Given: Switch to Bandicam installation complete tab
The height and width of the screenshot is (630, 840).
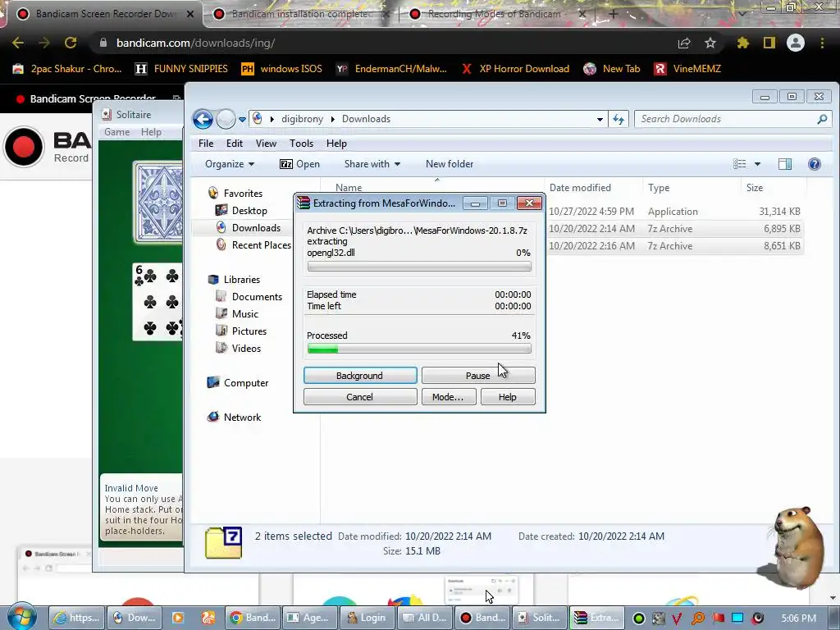Looking at the screenshot, I should click(300, 14).
